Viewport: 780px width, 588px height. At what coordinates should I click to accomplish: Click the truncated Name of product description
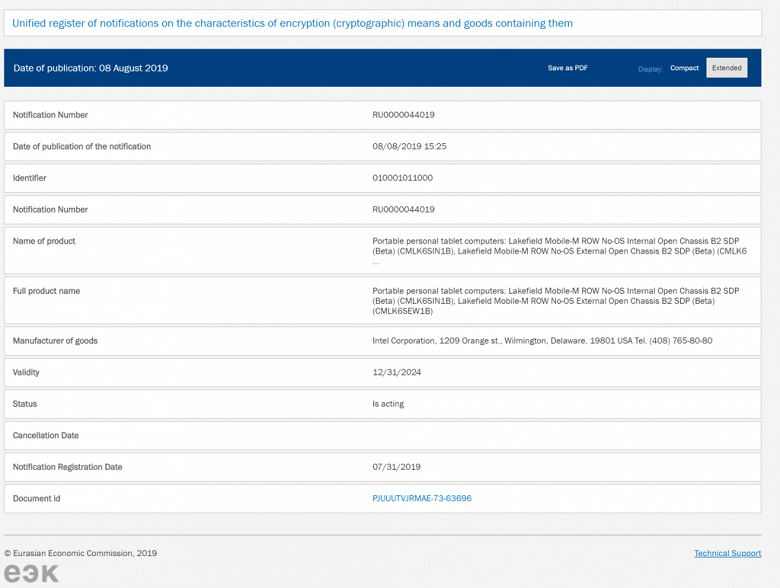click(x=560, y=251)
